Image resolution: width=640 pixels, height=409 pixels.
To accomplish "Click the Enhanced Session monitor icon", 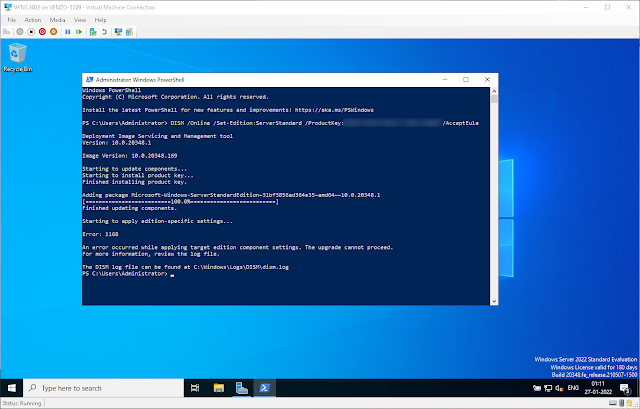I will coord(118,32).
